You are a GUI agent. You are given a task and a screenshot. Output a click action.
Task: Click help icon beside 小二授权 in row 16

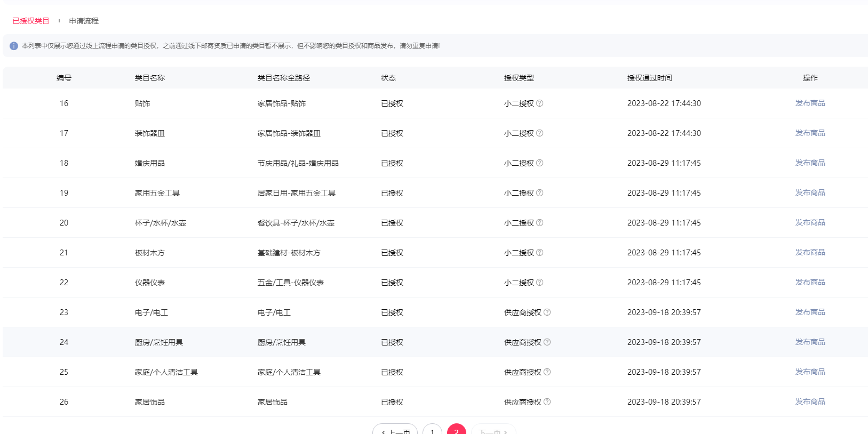(x=539, y=103)
